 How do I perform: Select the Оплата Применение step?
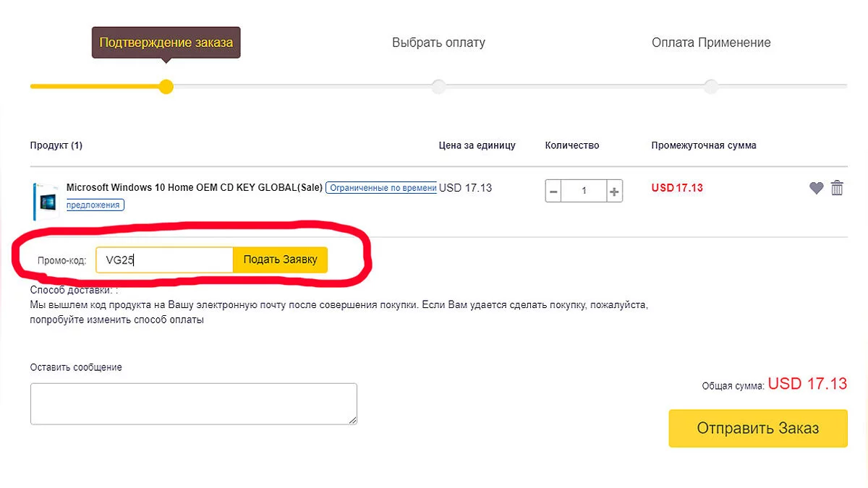711,43
